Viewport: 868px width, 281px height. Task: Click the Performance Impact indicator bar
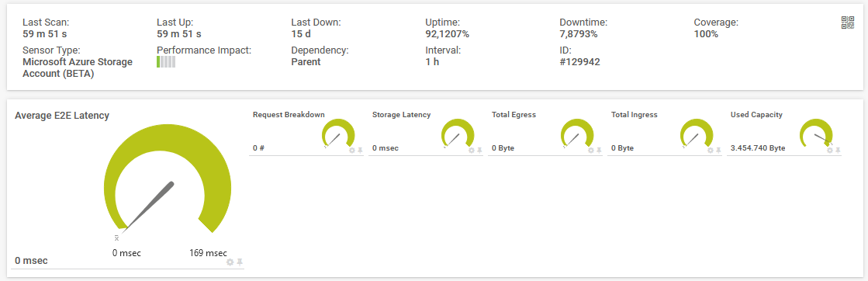coord(166,62)
